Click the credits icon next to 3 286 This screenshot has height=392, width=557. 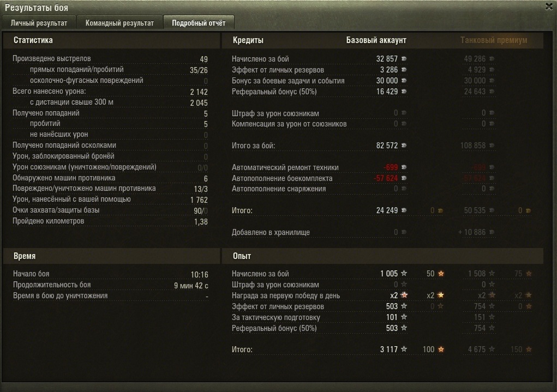click(404, 70)
